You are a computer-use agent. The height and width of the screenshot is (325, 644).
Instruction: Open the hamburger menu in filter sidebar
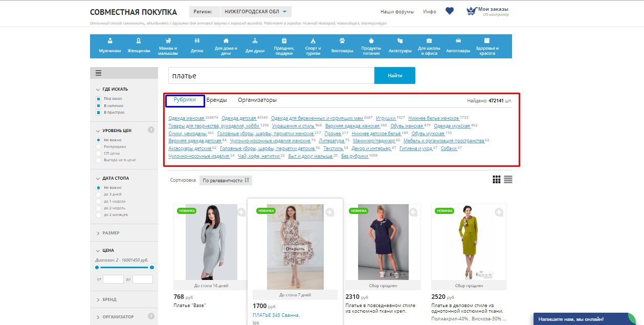[x=99, y=73]
